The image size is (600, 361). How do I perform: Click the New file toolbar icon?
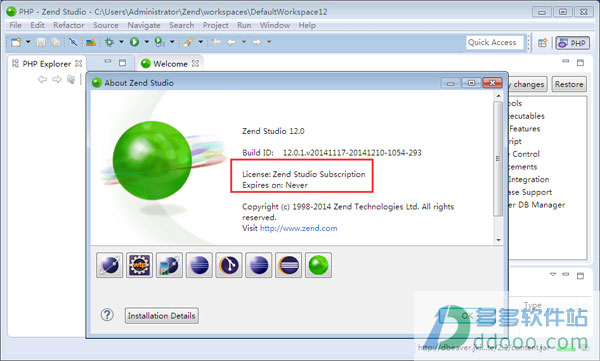(16, 42)
